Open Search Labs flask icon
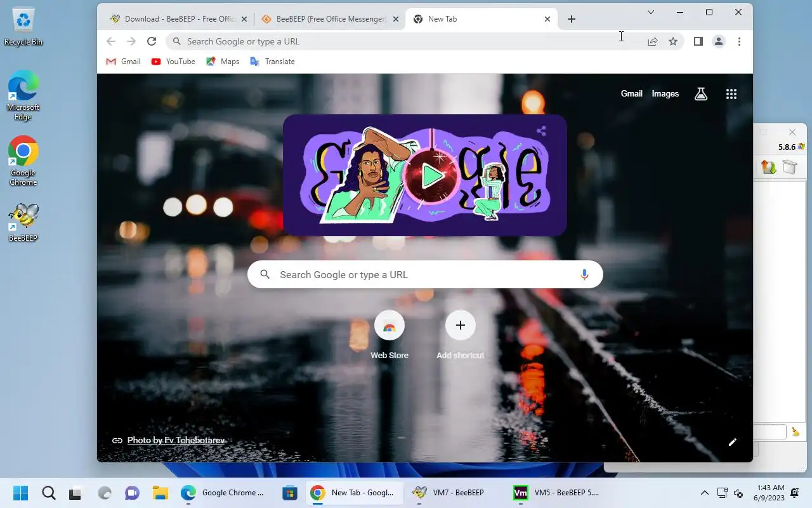The width and height of the screenshot is (812, 508). [701, 94]
